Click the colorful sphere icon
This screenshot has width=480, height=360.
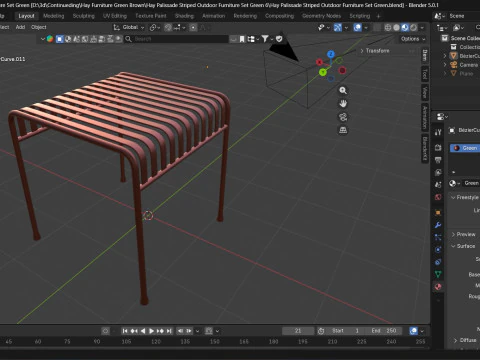[x=50, y=39]
